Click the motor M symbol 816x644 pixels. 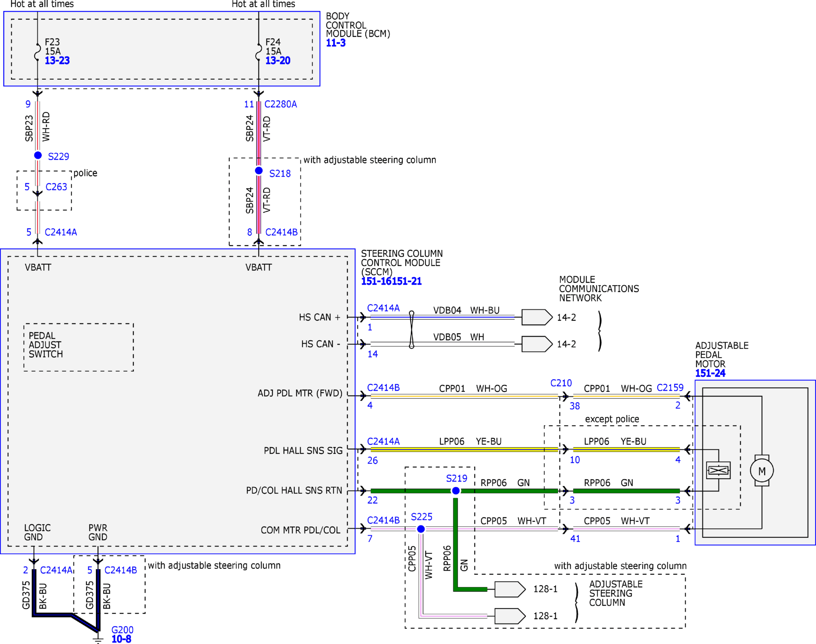point(762,471)
